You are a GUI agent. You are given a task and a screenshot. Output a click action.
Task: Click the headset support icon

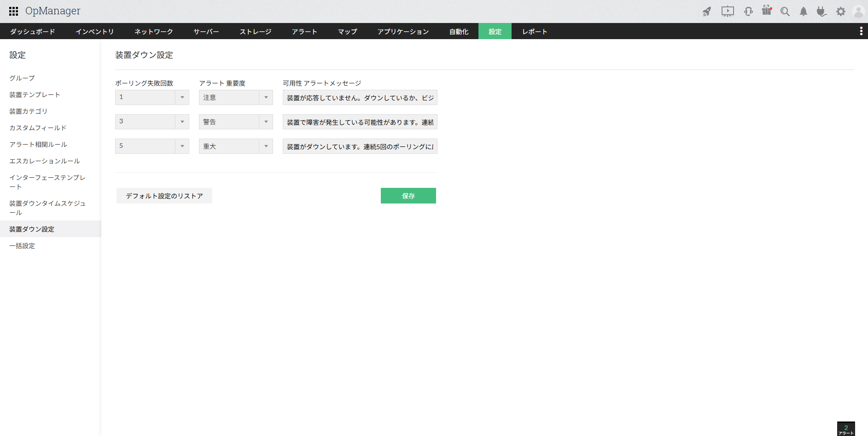[748, 11]
